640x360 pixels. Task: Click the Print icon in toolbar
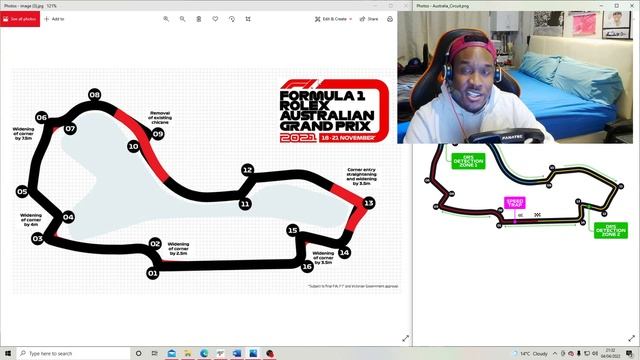click(390, 19)
